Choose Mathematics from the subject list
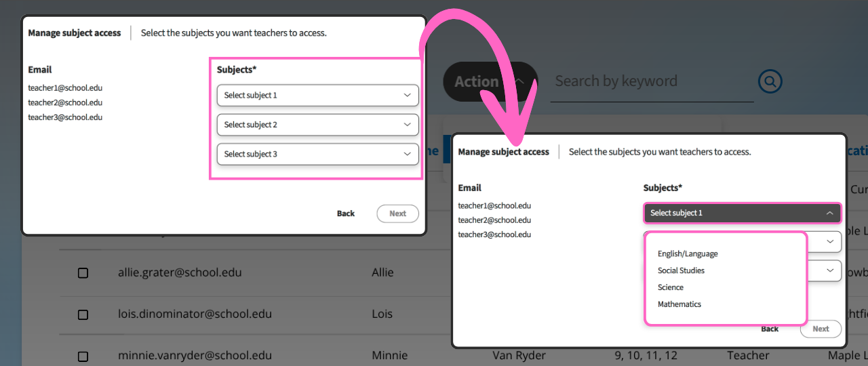868x366 pixels. click(679, 304)
